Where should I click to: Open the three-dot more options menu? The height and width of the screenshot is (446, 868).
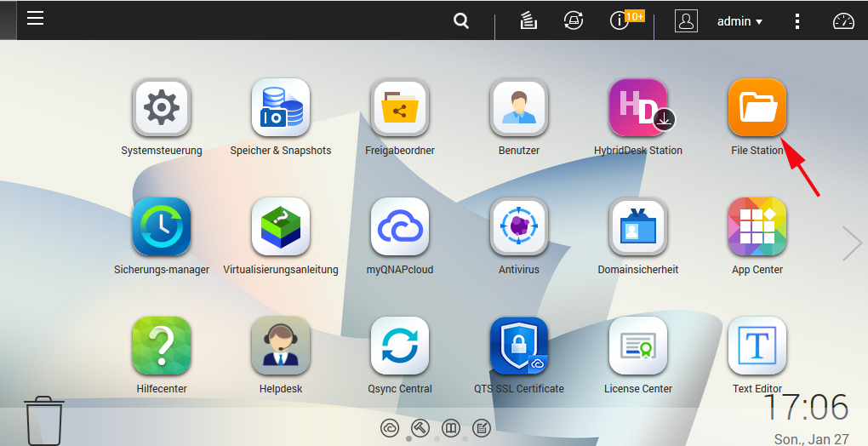pyautogui.click(x=797, y=21)
